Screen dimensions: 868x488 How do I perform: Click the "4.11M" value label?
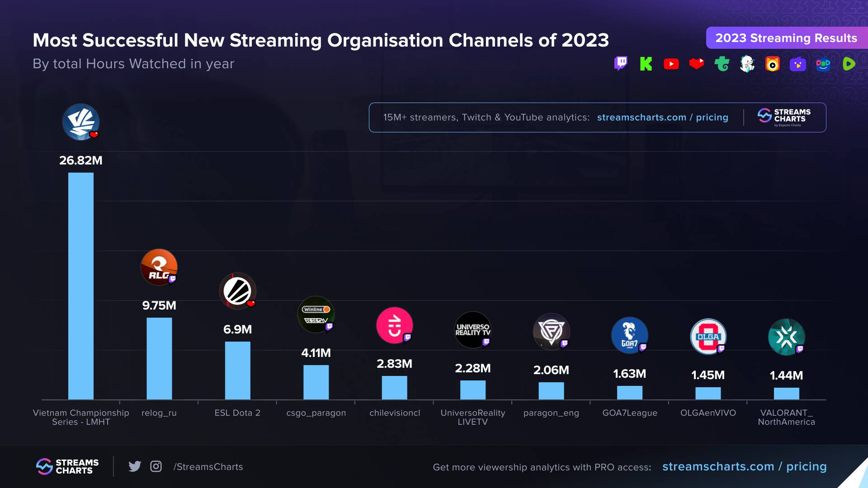point(316,353)
